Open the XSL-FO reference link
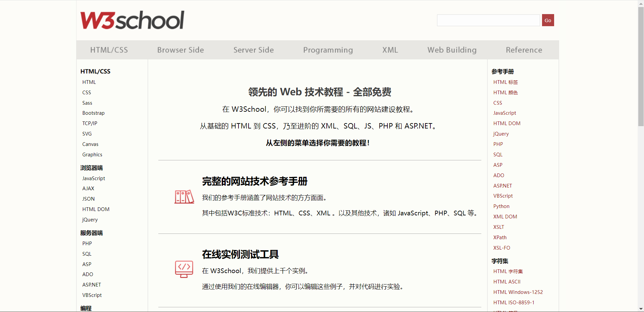Viewport: 644px width, 312px height. click(501, 248)
